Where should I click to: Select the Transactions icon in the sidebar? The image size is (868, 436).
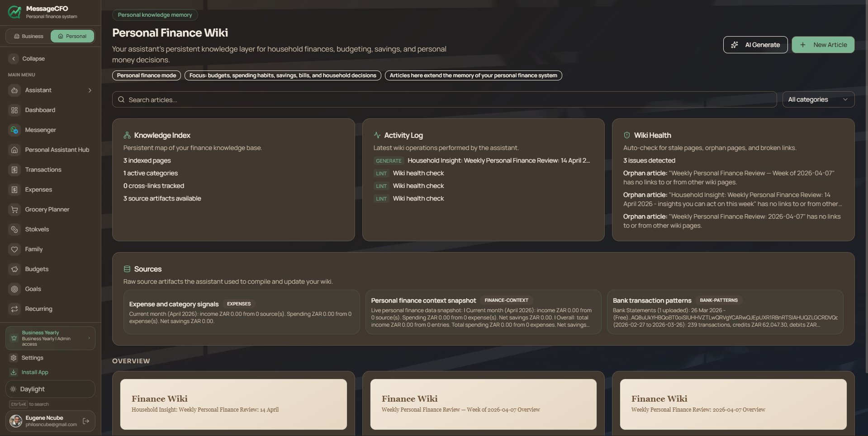pyautogui.click(x=15, y=169)
